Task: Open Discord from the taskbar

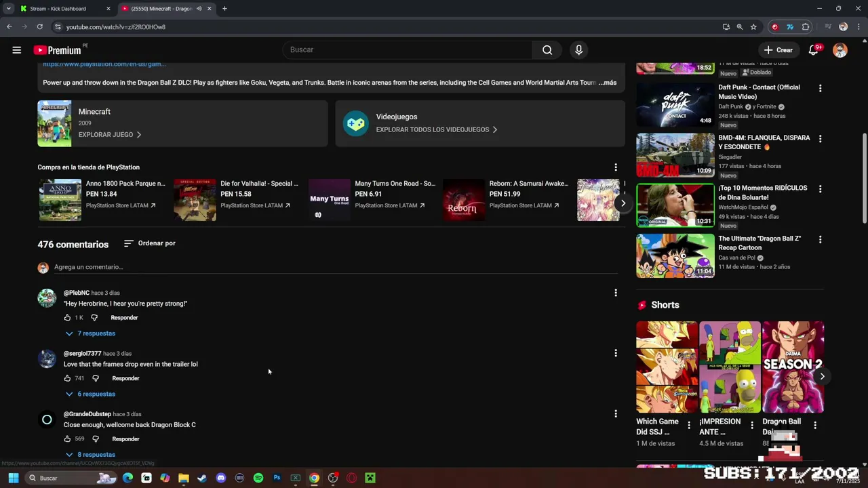Action: pyautogui.click(x=221, y=478)
